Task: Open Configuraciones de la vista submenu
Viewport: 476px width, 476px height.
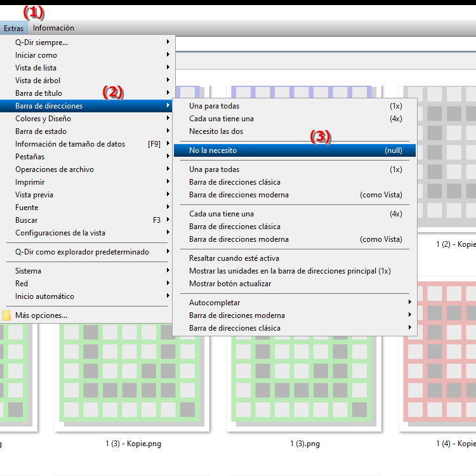Action: [86, 233]
